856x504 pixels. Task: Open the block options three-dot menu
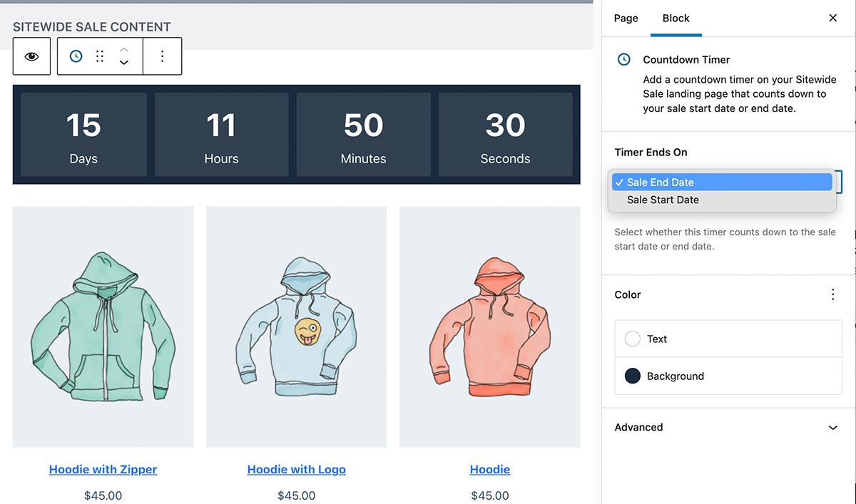[x=162, y=56]
